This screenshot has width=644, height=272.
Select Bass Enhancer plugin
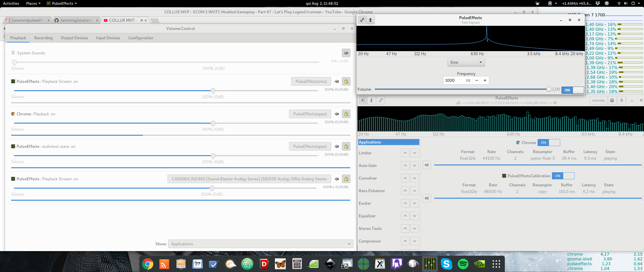click(372, 191)
